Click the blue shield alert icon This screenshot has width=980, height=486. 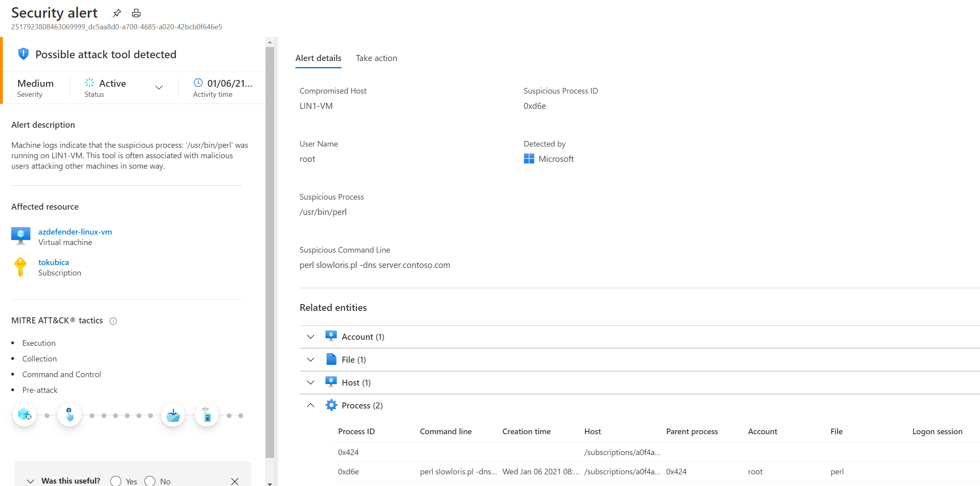(23, 54)
